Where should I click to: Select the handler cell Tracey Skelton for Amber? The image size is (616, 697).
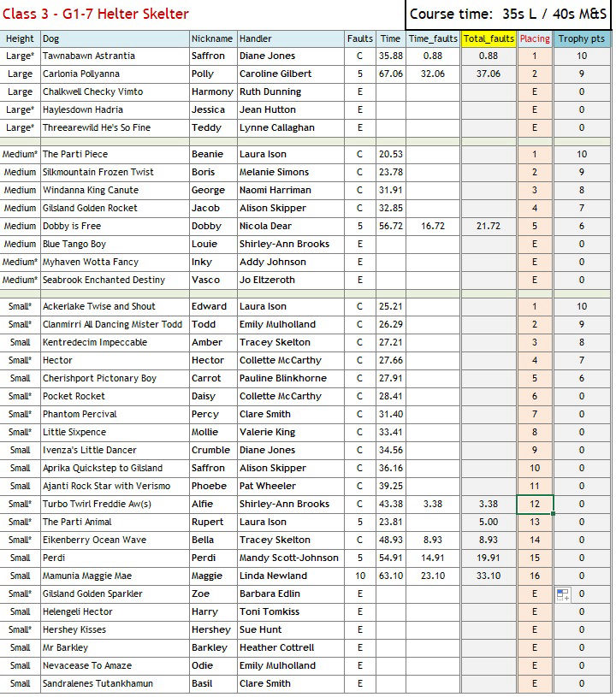pyautogui.click(x=290, y=342)
